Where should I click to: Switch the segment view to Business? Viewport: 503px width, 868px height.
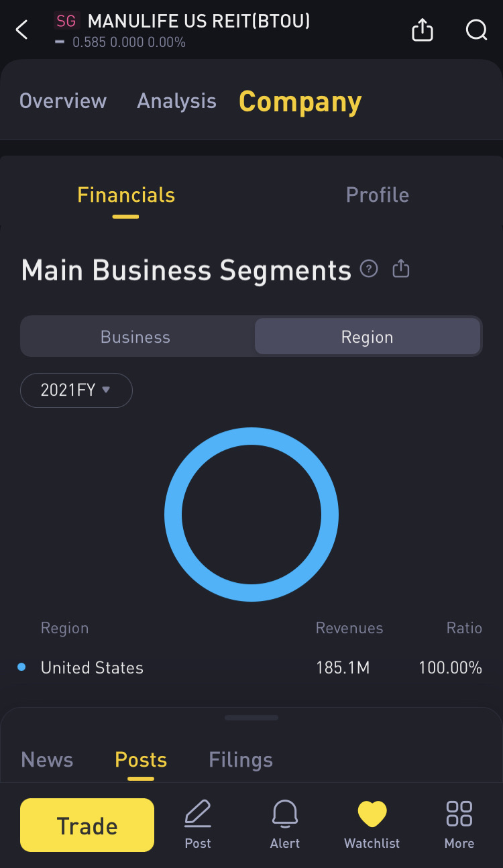pyautogui.click(x=135, y=337)
